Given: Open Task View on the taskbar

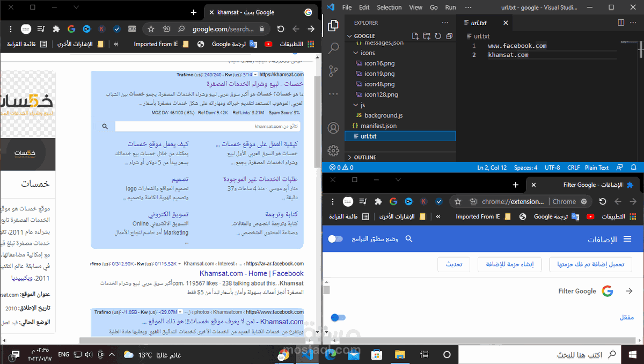Looking at the screenshot, I should 424,354.
